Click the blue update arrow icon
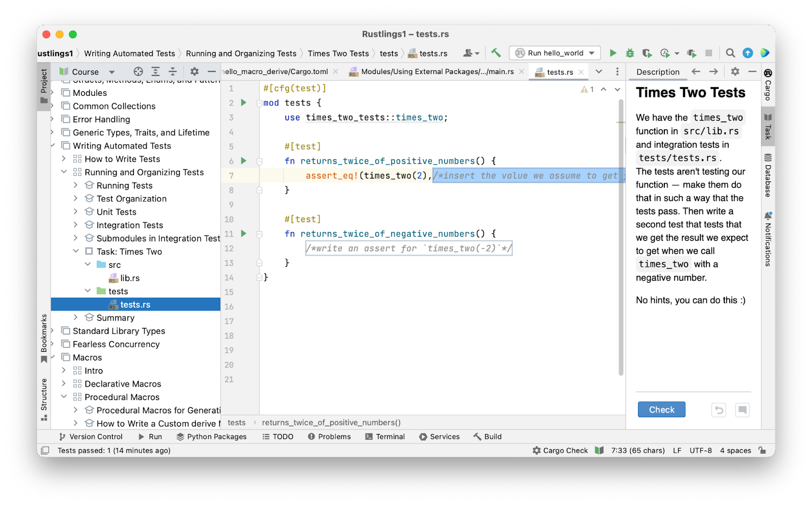The height and width of the screenshot is (506, 812). (748, 53)
